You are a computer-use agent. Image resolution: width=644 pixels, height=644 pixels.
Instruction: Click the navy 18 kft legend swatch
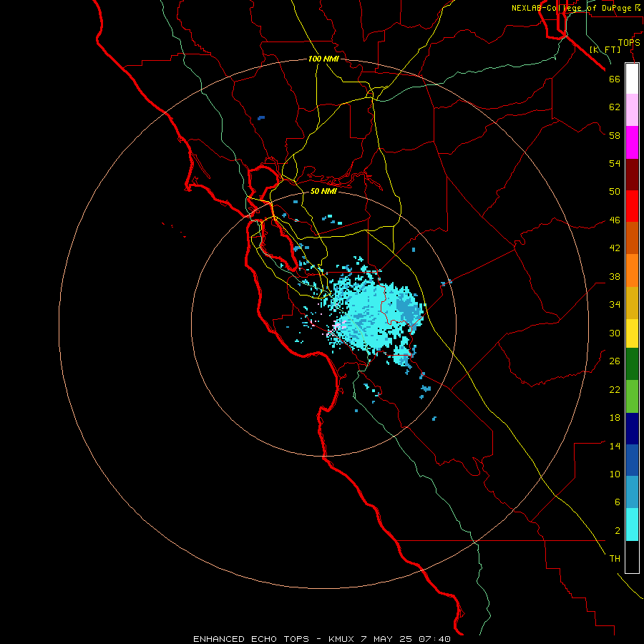[x=632, y=429]
